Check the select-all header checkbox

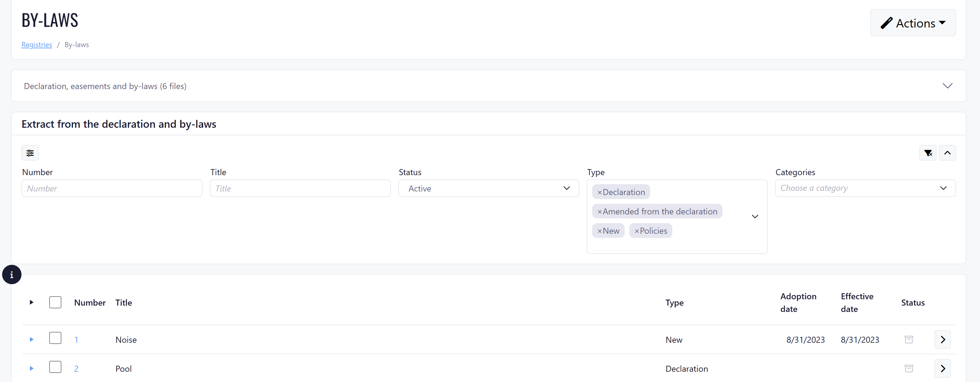[55, 302]
